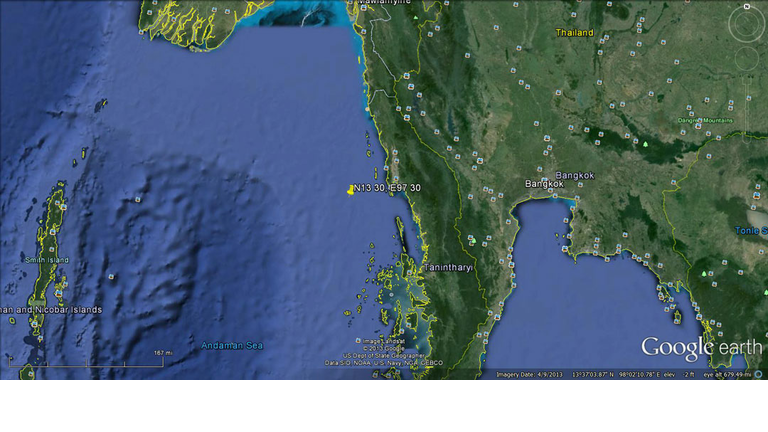Click the longitude 98°02'10.78" E readout
Image resolution: width=768 pixels, height=432 pixels.
[x=639, y=375]
